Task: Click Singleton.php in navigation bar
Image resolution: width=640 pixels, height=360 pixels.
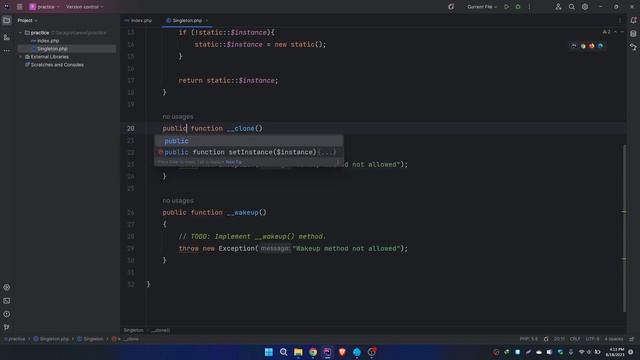Action: [51, 339]
